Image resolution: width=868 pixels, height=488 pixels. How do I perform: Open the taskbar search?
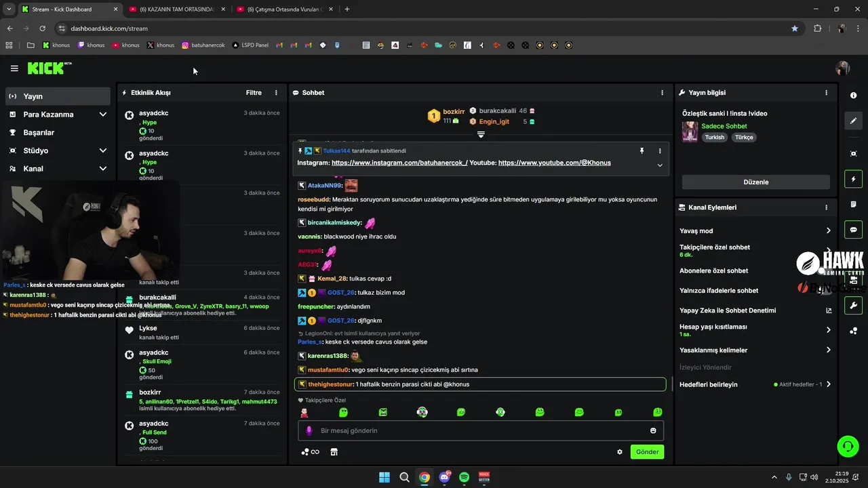[x=404, y=477]
